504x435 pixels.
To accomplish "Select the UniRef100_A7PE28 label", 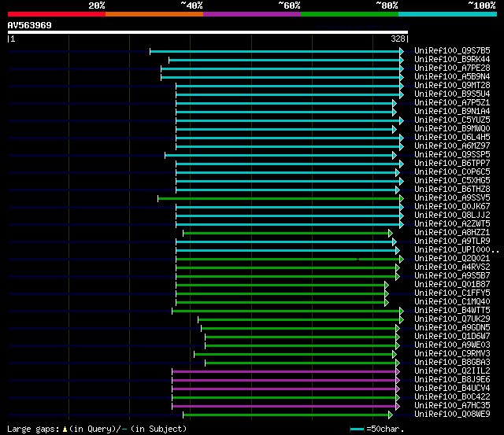I will [x=452, y=68].
